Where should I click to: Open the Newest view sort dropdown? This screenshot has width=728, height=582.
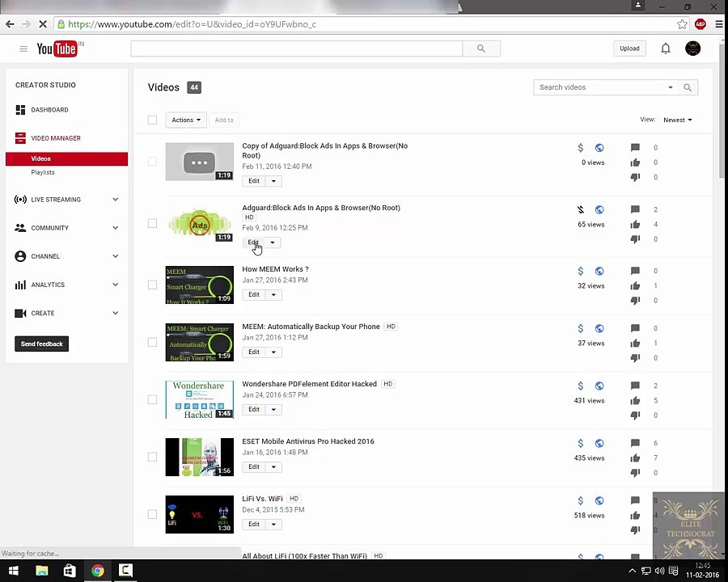677,120
